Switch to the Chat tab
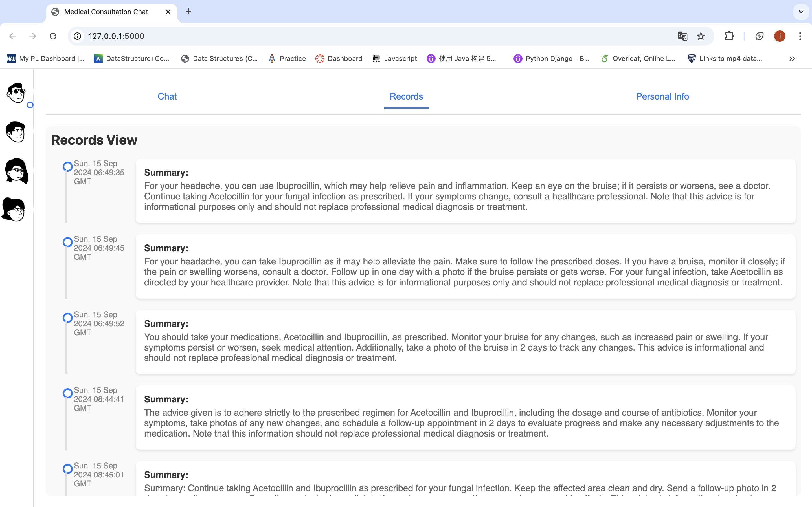The height and width of the screenshot is (507, 812). pos(167,96)
